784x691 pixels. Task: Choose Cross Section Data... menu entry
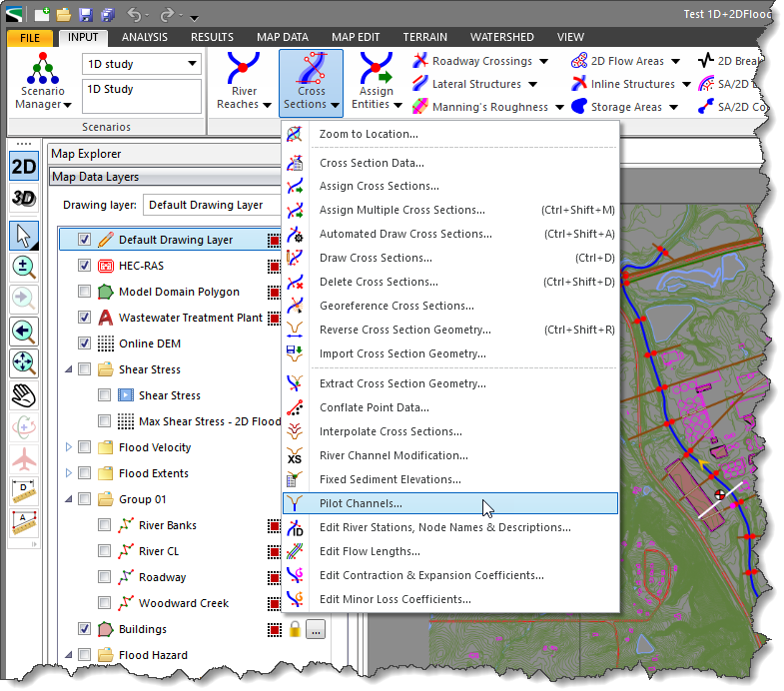tap(450, 163)
